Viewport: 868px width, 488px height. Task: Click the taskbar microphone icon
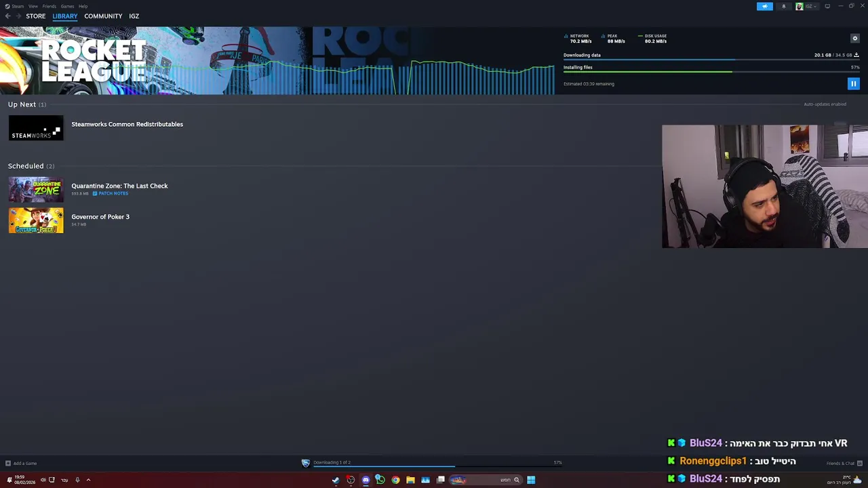(x=77, y=480)
